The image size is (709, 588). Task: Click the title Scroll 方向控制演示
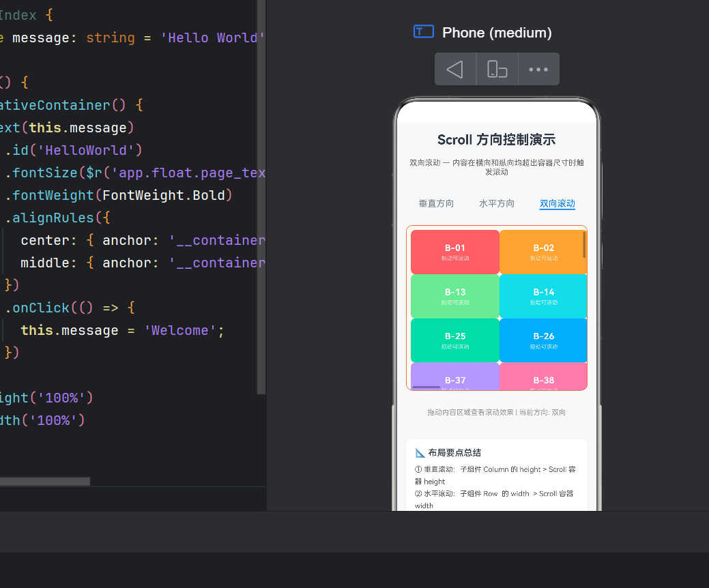(x=497, y=140)
